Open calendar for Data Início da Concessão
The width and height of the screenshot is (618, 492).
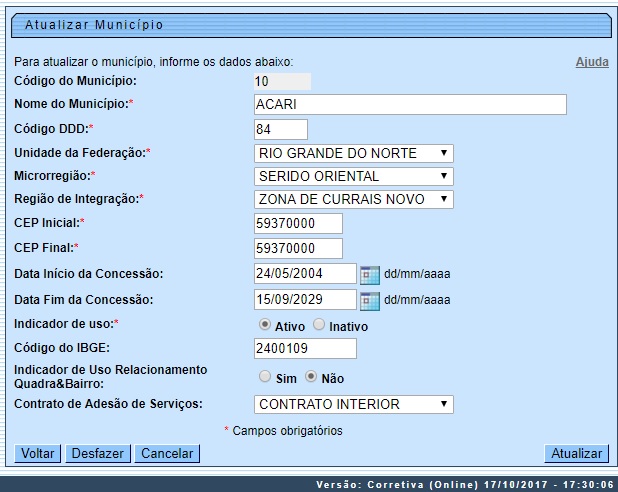pyautogui.click(x=370, y=274)
